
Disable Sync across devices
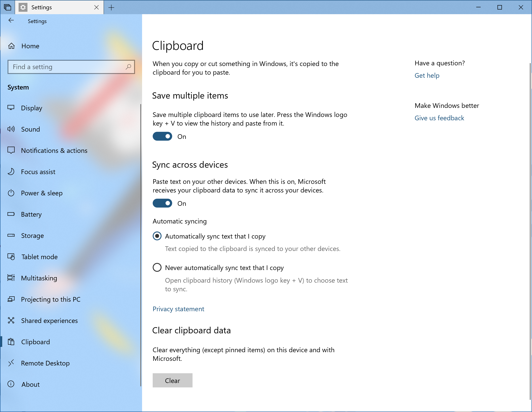tap(162, 203)
